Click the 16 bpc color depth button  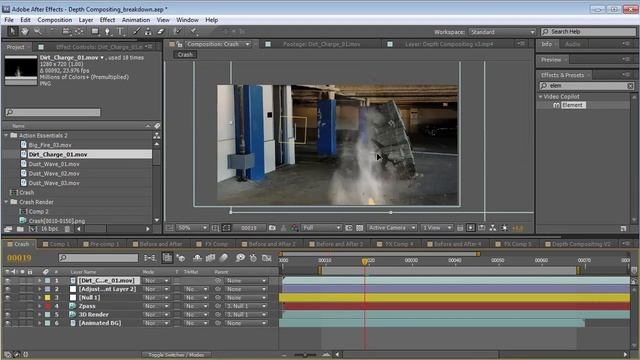49,229
